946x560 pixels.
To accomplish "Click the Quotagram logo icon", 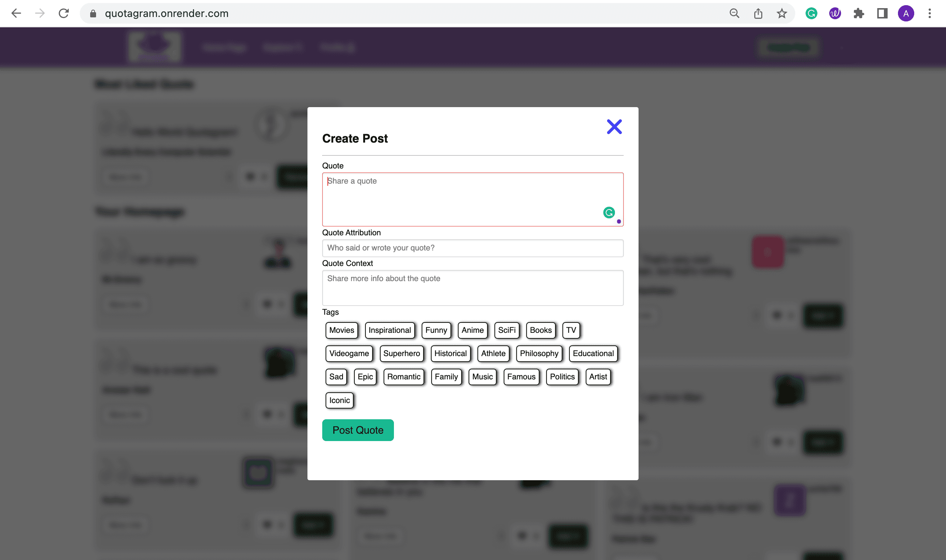I will (x=153, y=47).
